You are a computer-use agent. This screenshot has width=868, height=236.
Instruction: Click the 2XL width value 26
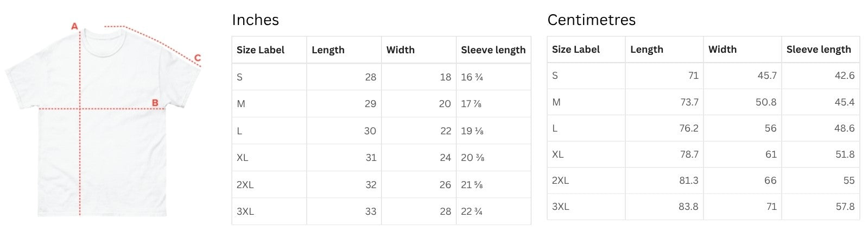[445, 185]
